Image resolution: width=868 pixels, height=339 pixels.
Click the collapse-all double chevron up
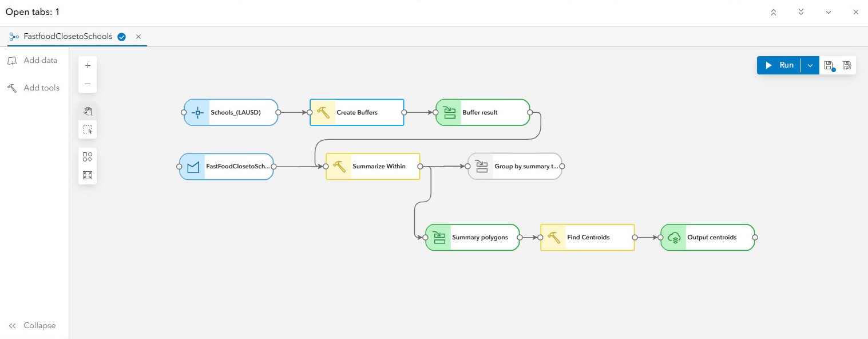click(x=774, y=11)
